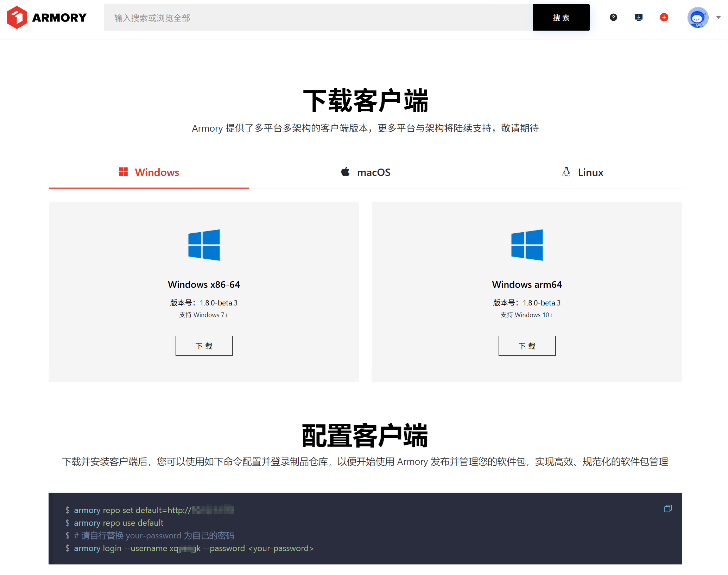Image resolution: width=728 pixels, height=575 pixels.
Task: Click the 下载客户端 page heading
Action: [x=366, y=101]
